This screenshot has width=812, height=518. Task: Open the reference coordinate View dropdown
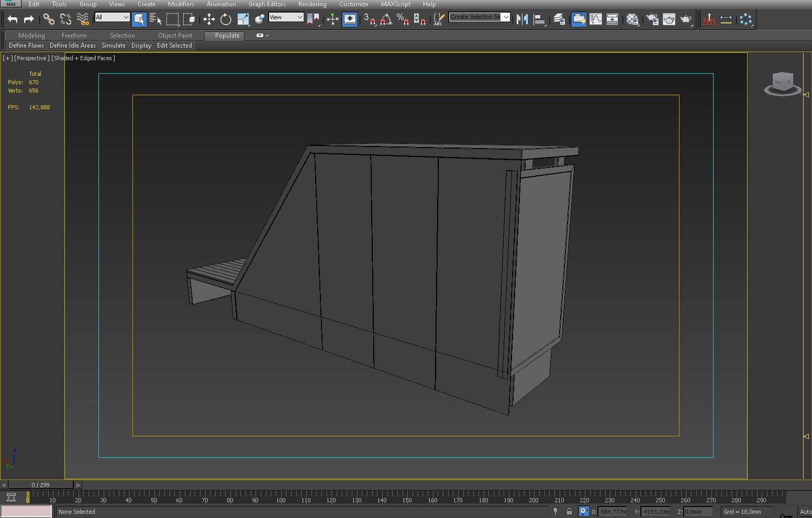[286, 17]
